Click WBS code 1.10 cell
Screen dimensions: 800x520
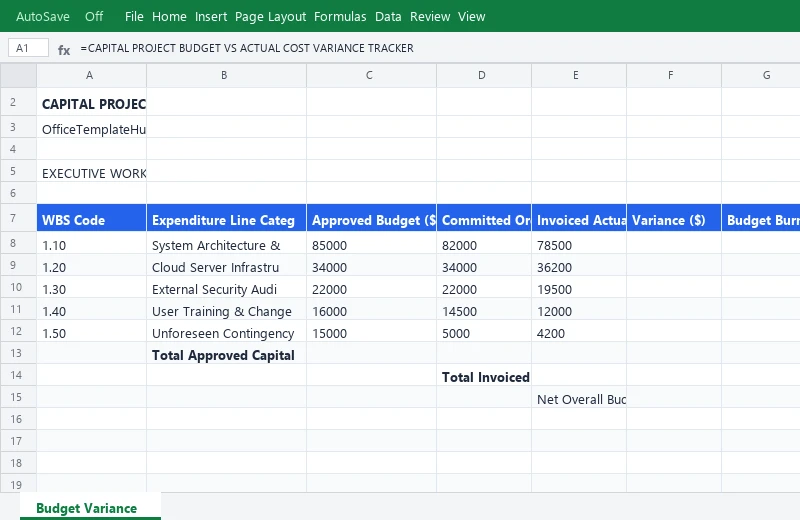[91, 243]
